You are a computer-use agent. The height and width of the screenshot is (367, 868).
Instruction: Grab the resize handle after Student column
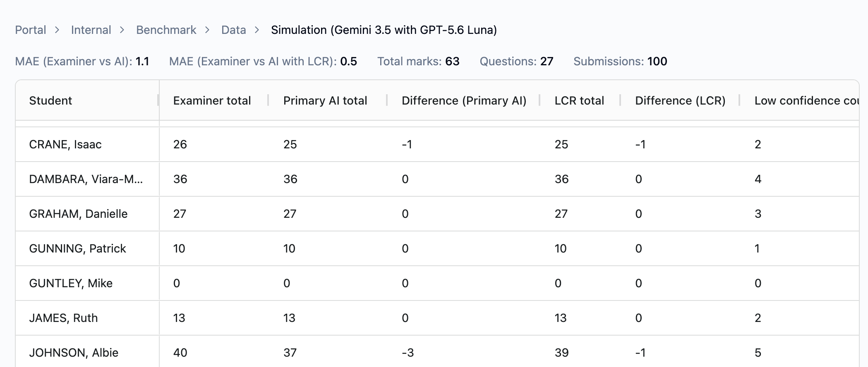[158, 100]
